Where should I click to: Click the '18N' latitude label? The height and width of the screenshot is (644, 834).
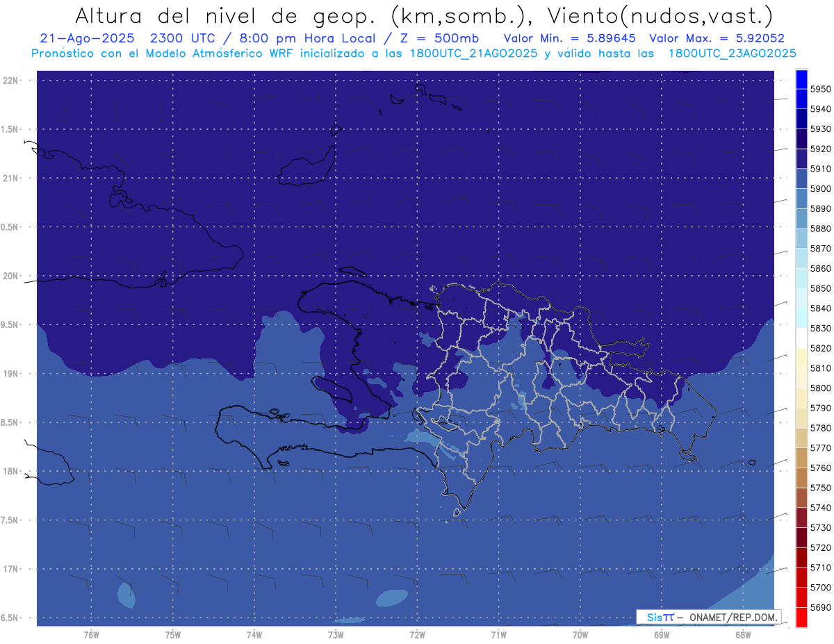[x=12, y=472]
